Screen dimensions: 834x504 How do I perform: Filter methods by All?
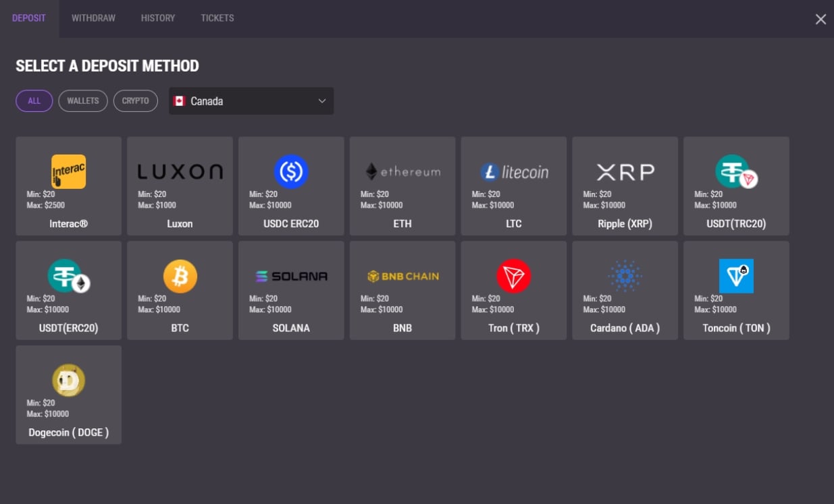(x=34, y=101)
